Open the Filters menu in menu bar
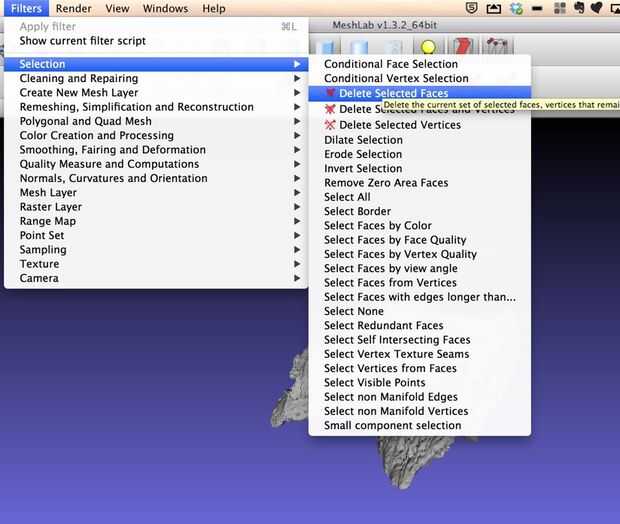Viewport: 620px width, 524px height. (x=26, y=8)
